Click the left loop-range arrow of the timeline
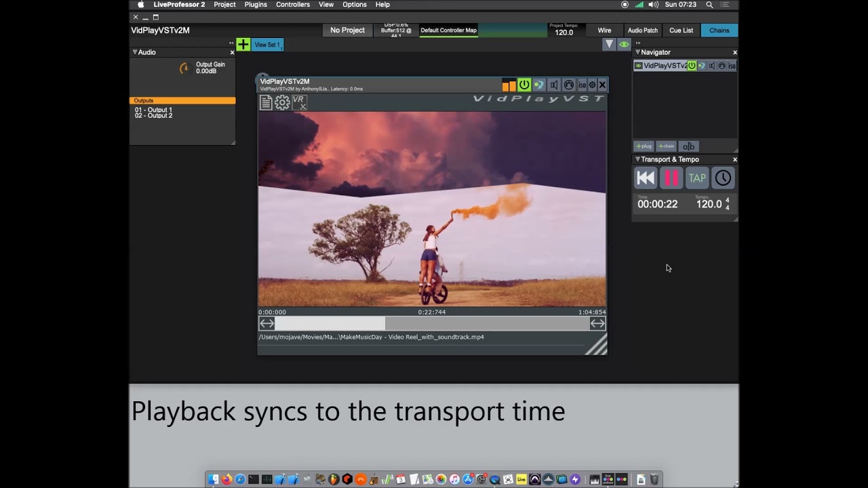The image size is (868, 488). click(267, 323)
